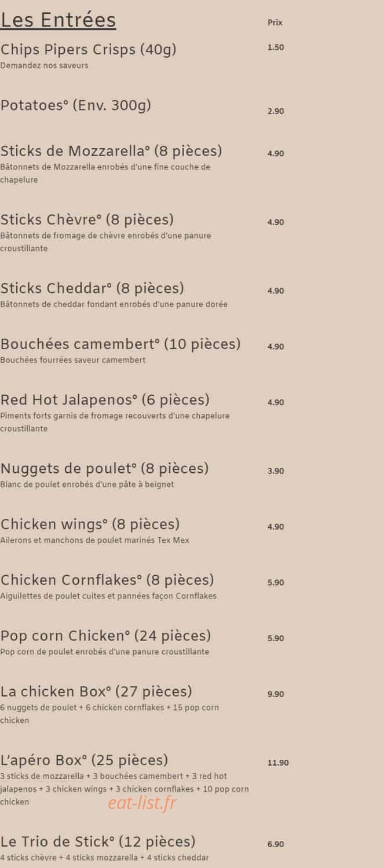
Task: Choose Sticks Chèvre (8 pièces)
Action: point(87,220)
